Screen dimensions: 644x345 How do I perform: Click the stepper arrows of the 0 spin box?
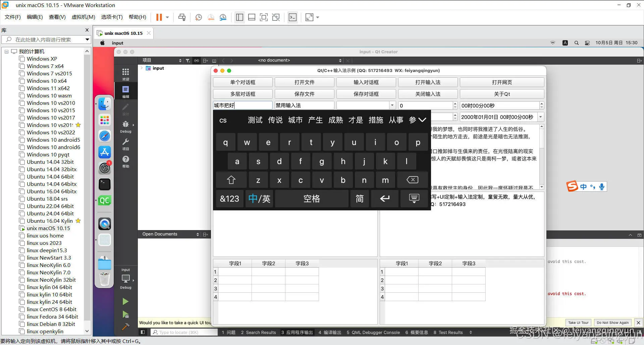point(455,105)
